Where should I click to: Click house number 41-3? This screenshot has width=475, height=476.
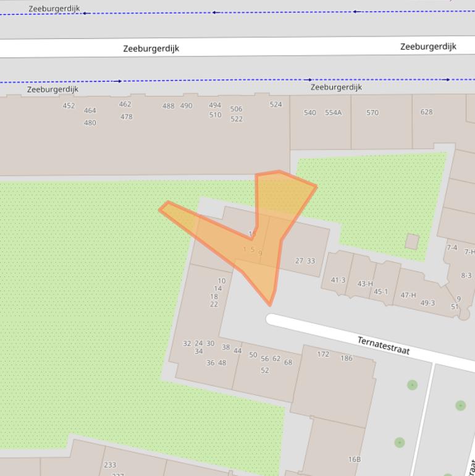338,280
